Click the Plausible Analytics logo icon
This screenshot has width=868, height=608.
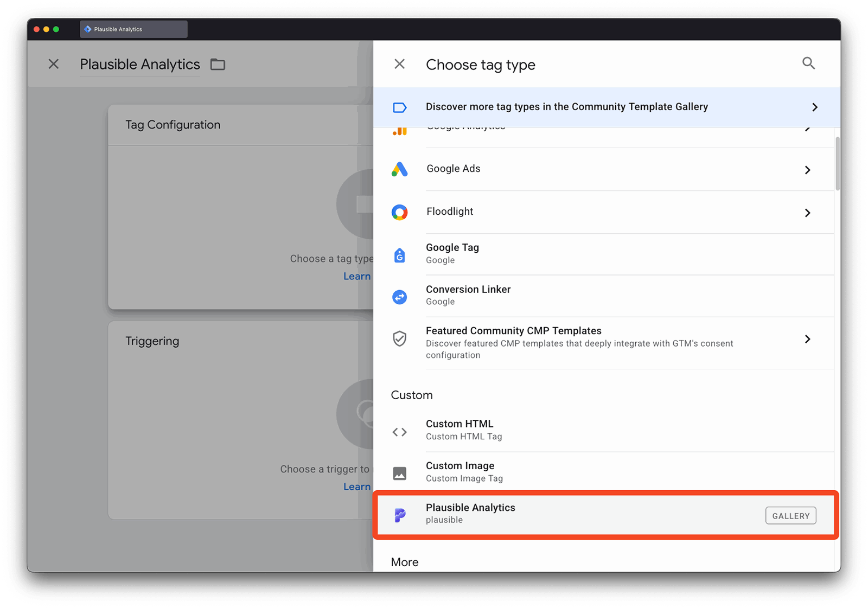tap(399, 515)
